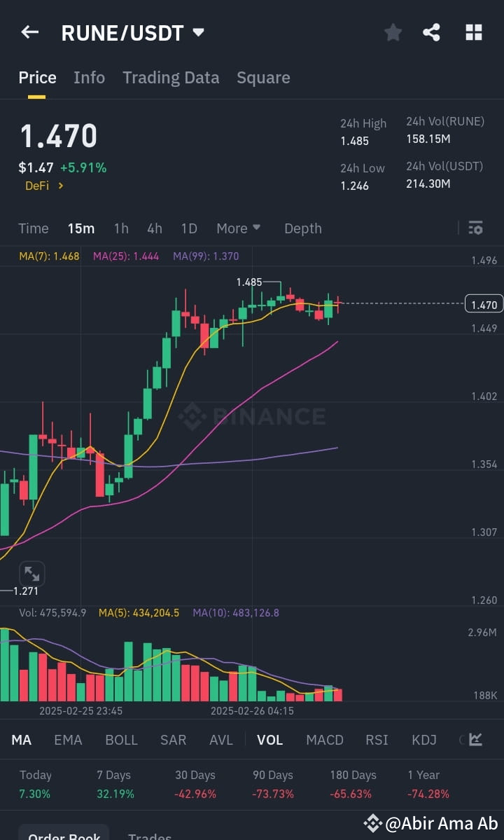Add RUNE/USDT to favorites via star icon
Screen dimensions: 504x840
(x=393, y=32)
